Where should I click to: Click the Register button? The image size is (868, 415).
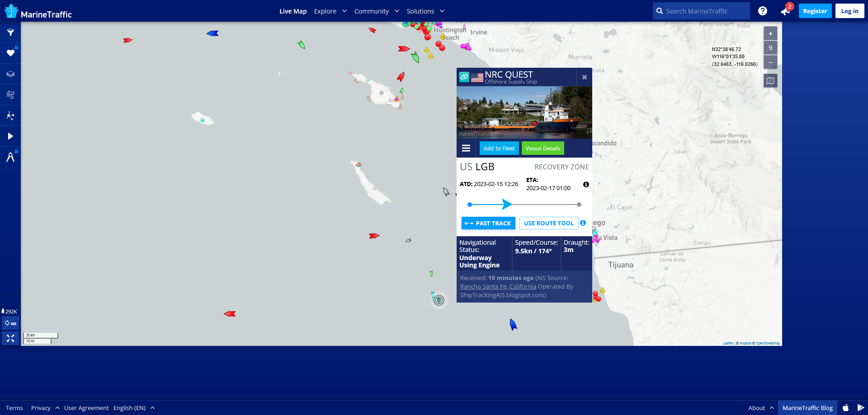(x=815, y=11)
